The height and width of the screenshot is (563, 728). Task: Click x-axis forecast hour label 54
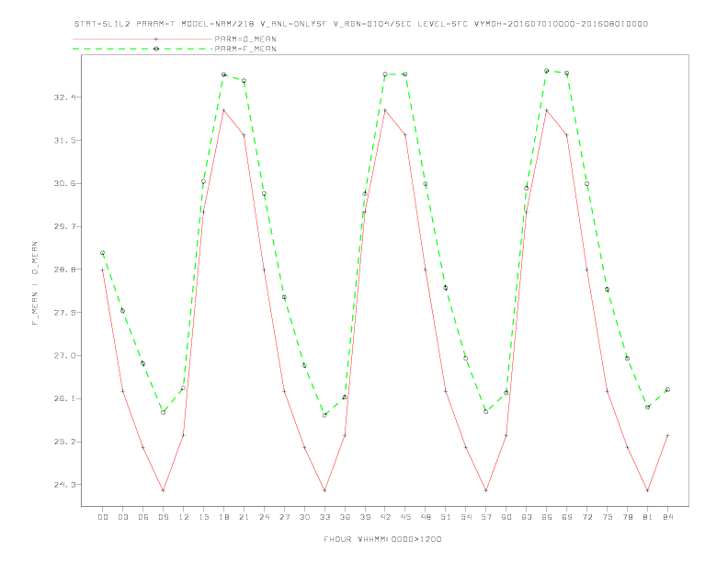pos(466,517)
